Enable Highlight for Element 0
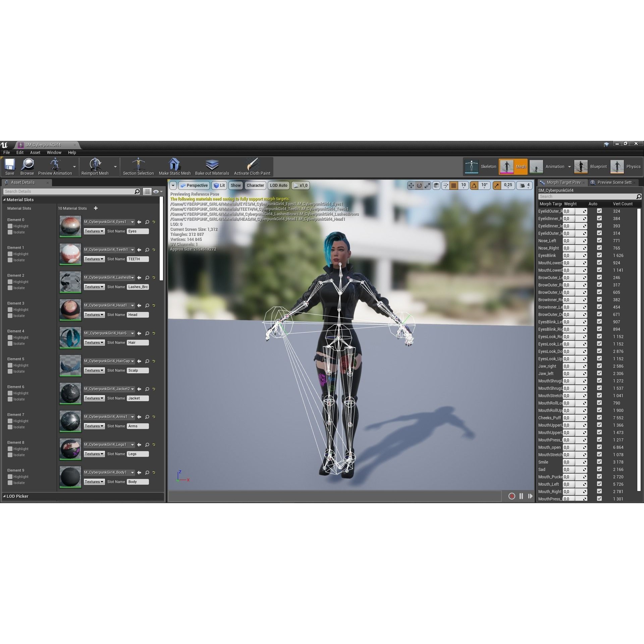The width and height of the screenshot is (644, 644). click(10, 226)
